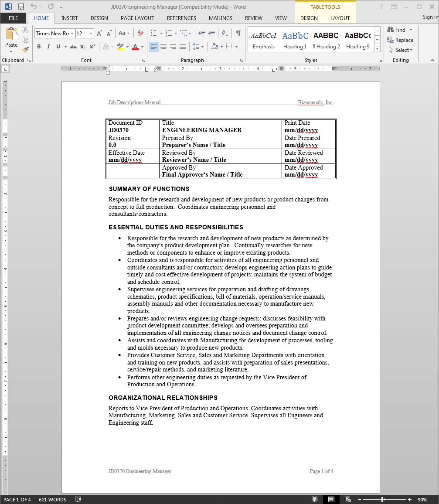Align text right
The width and height of the screenshot is (439, 504).
pyautogui.click(x=173, y=47)
